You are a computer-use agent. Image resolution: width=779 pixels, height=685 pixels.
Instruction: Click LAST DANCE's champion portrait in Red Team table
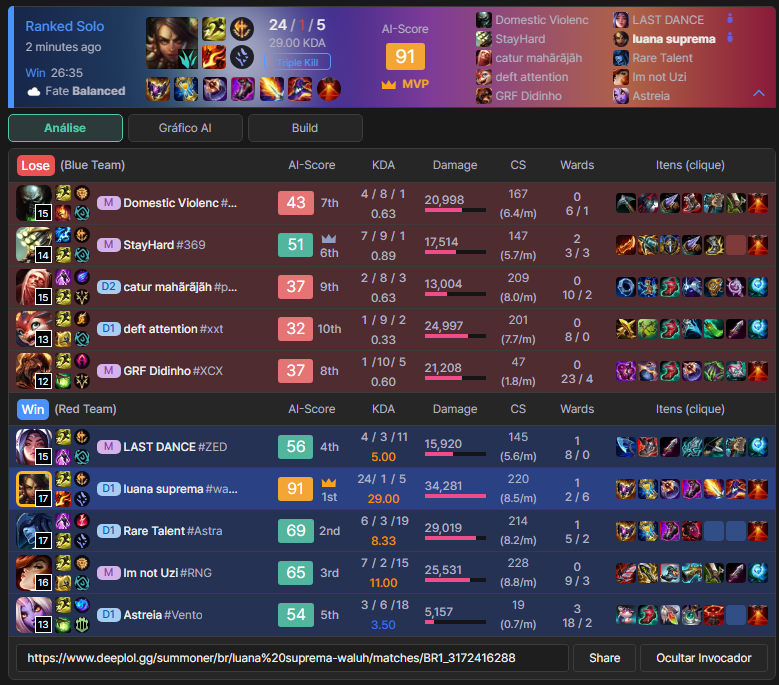click(34, 447)
